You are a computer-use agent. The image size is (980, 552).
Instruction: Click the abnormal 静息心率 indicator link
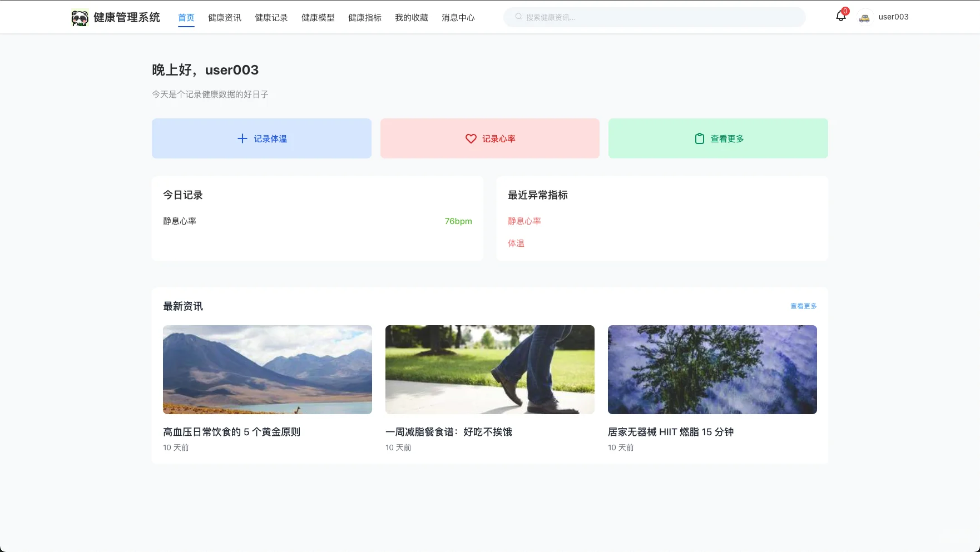tap(523, 221)
